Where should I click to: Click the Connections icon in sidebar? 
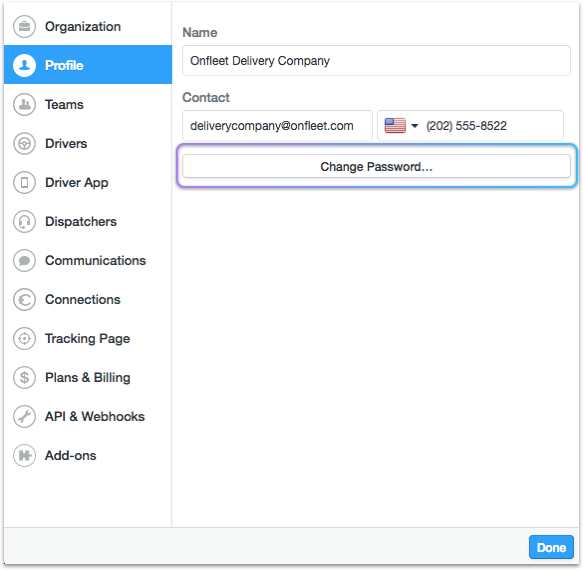coord(25,300)
